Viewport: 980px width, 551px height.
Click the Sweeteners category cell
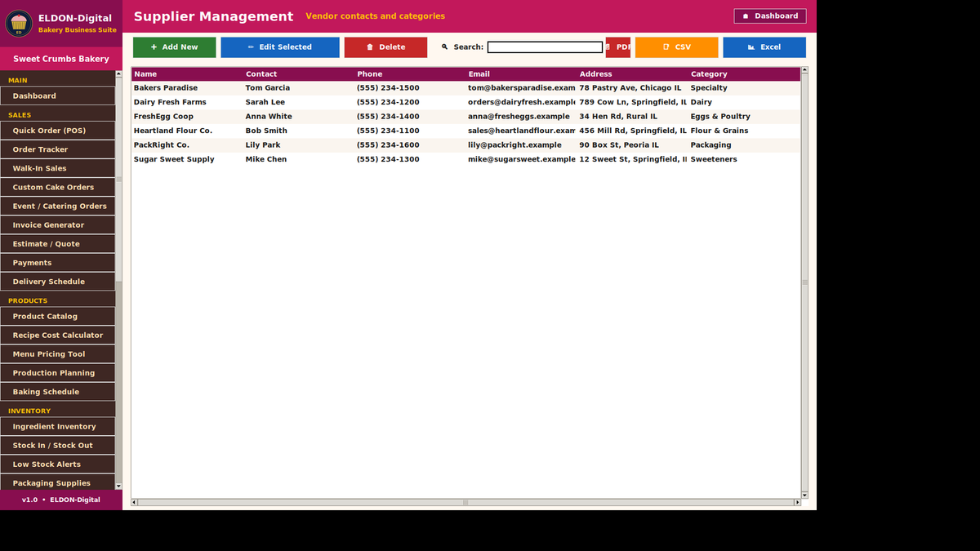coord(714,160)
